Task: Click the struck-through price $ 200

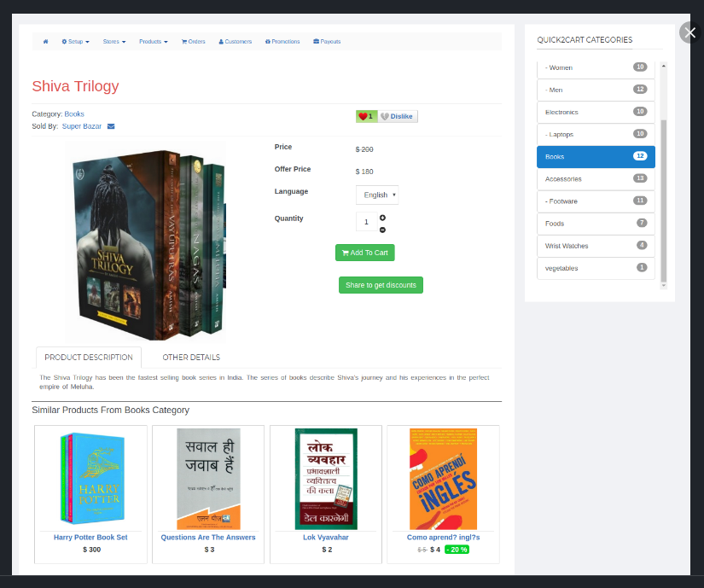Action: pos(364,149)
